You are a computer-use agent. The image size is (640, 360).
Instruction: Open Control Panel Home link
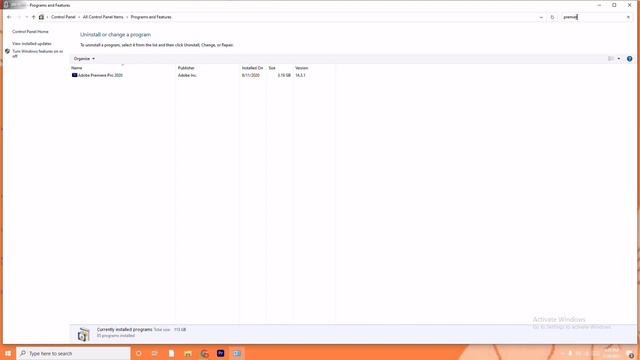pos(30,31)
